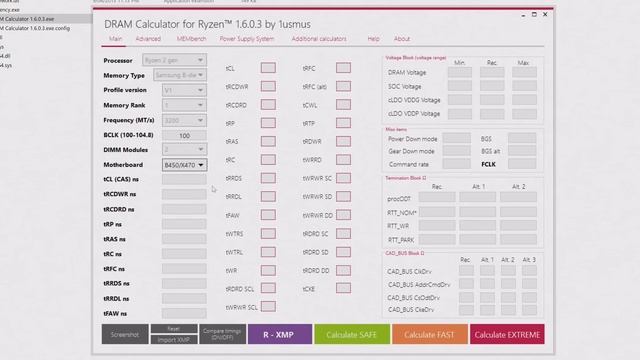Click the DRAM Voltage Min field
640x360 pixels.
(460, 72)
